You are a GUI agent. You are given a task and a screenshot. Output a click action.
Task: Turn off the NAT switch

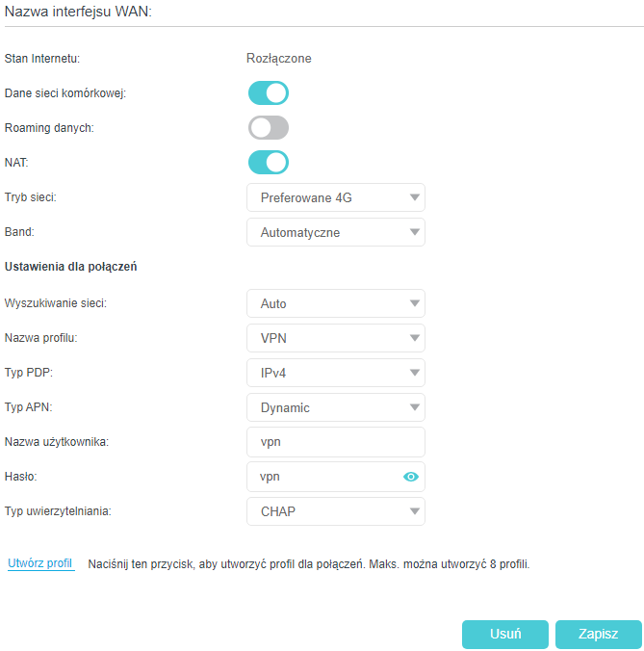coord(269,163)
